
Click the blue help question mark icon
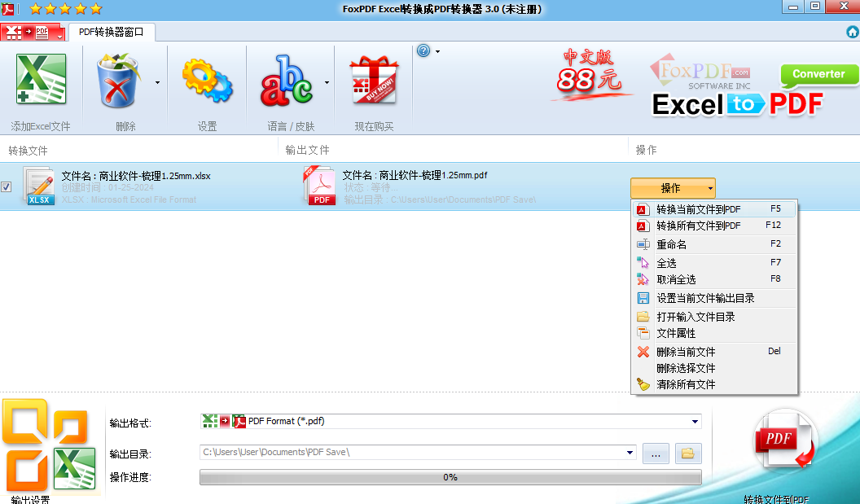[423, 51]
